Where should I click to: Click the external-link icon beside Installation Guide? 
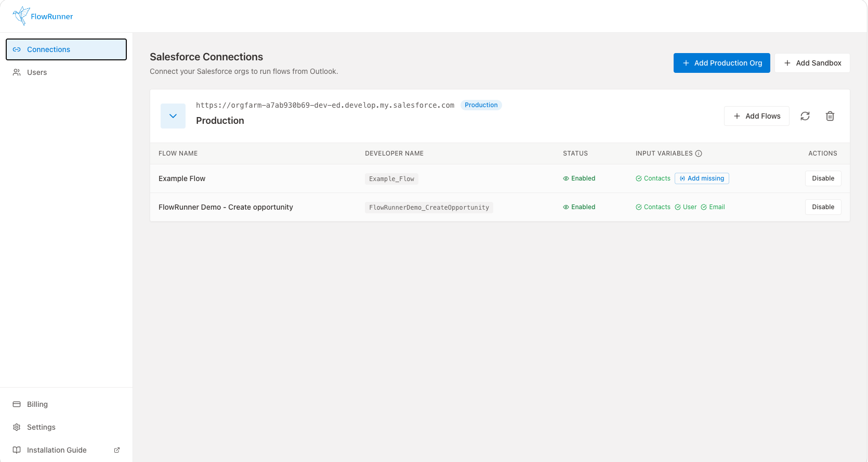coord(117,450)
